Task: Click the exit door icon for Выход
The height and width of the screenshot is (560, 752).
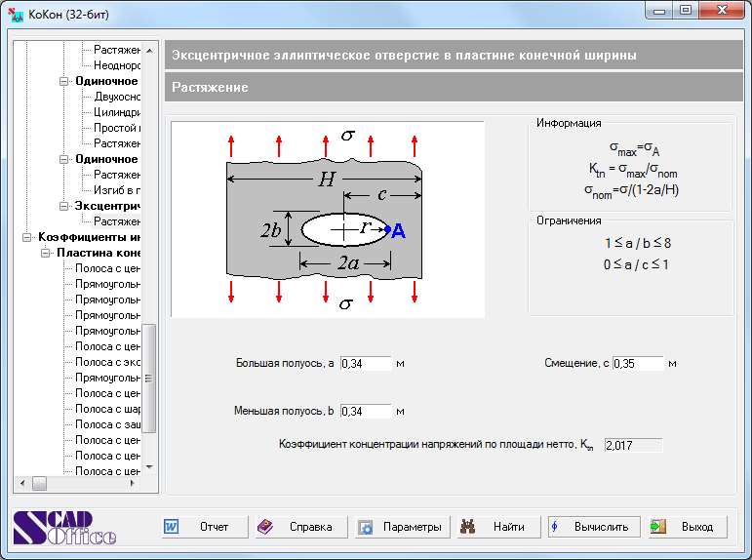Action: (x=658, y=527)
